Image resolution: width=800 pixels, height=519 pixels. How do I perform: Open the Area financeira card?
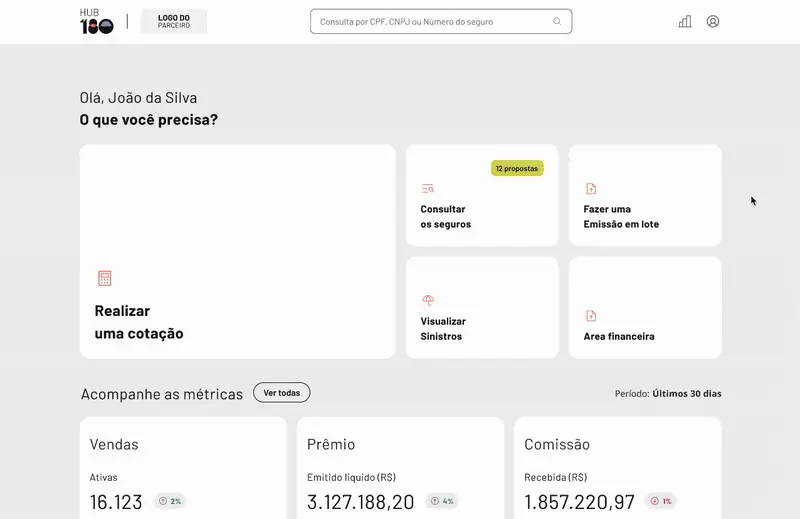(x=645, y=320)
